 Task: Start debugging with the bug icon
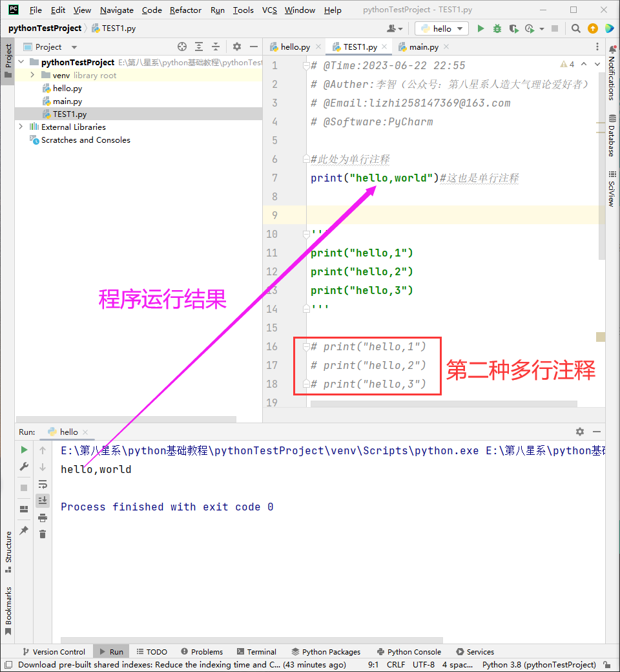click(x=497, y=28)
